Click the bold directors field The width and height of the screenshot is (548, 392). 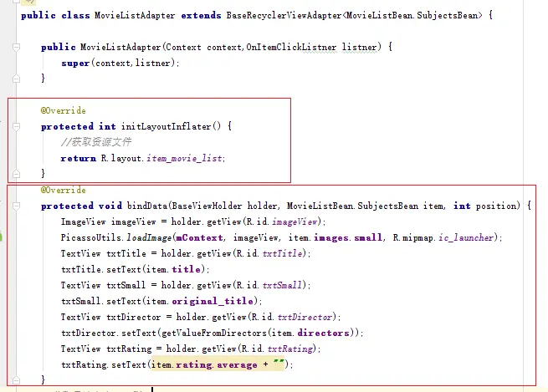pyautogui.click(x=323, y=333)
